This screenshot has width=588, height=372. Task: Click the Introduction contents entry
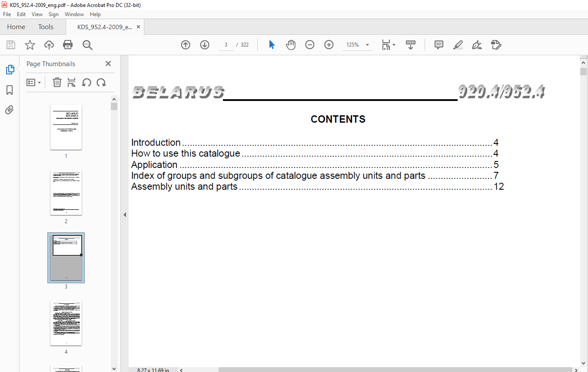(x=315, y=143)
